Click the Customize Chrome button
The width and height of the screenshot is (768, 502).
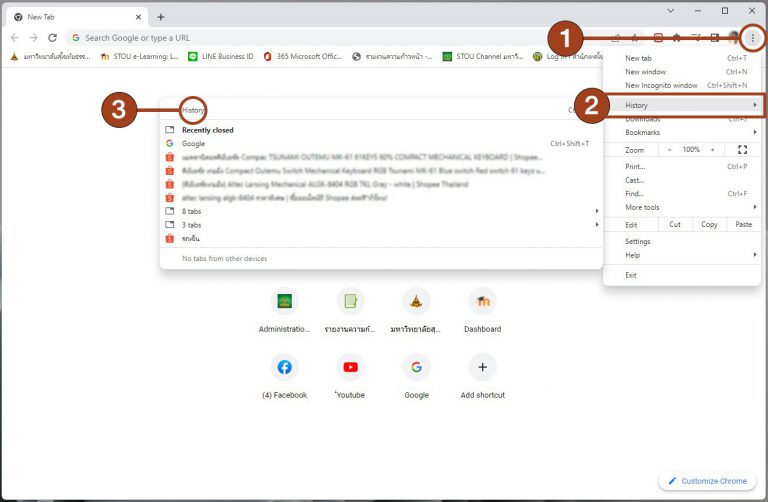[x=707, y=481]
